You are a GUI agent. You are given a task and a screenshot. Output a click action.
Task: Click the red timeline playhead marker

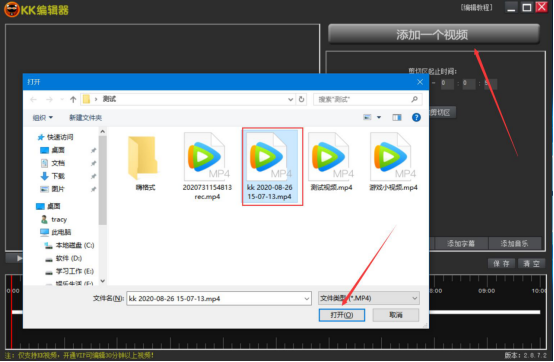(x=11, y=311)
